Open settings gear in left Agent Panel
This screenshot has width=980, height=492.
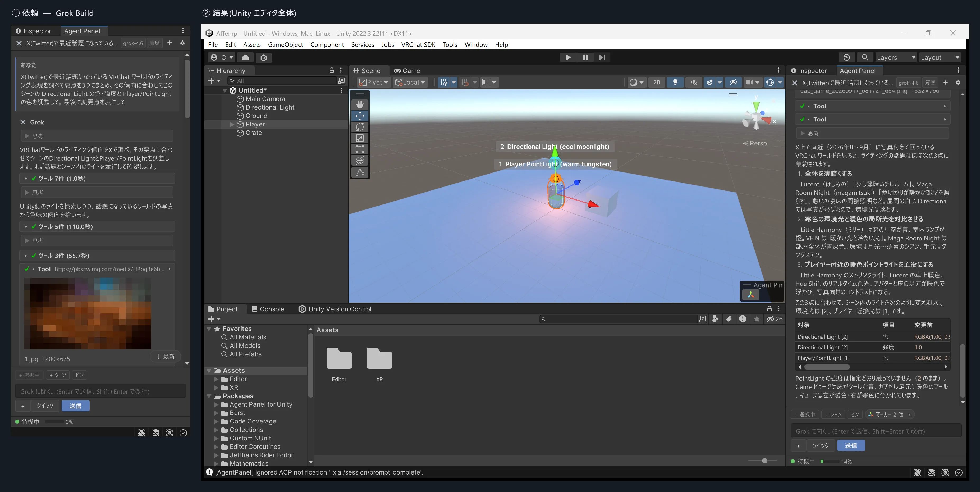(x=182, y=43)
